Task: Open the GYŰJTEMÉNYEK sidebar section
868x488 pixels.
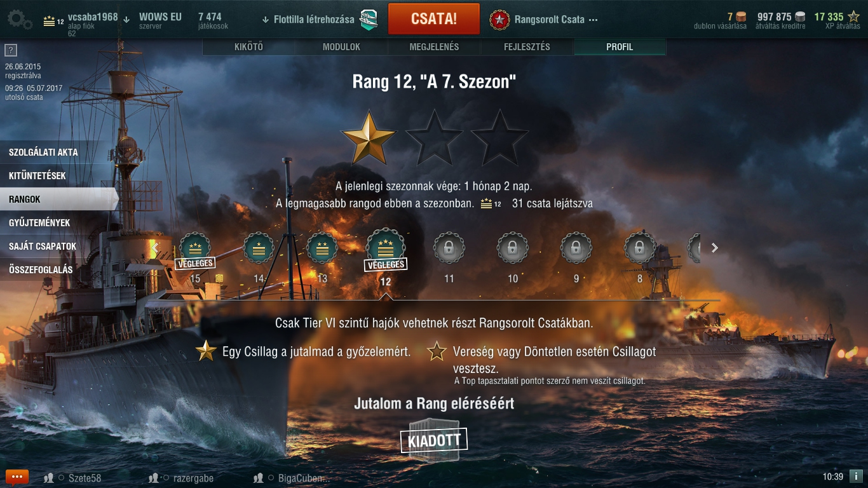Action: [57, 223]
